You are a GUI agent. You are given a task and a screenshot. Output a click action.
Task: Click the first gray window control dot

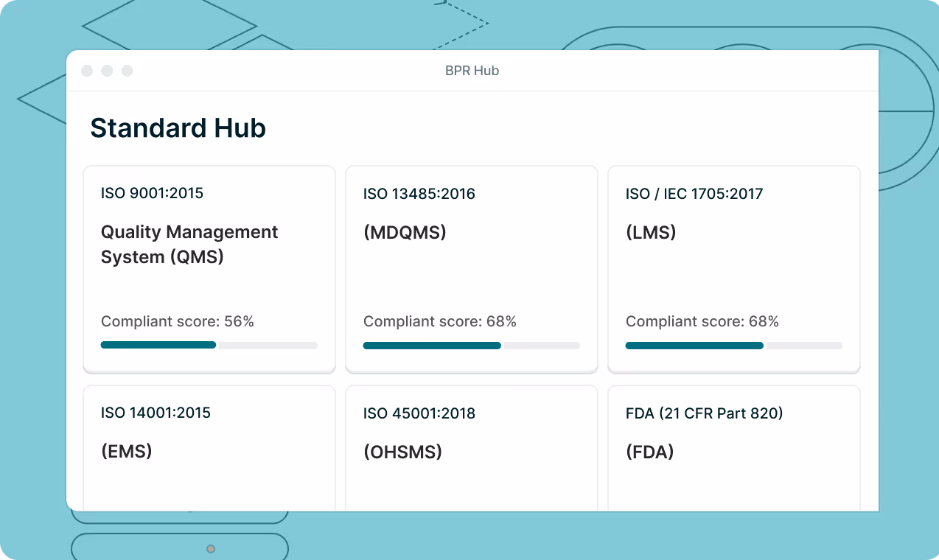pyautogui.click(x=87, y=71)
